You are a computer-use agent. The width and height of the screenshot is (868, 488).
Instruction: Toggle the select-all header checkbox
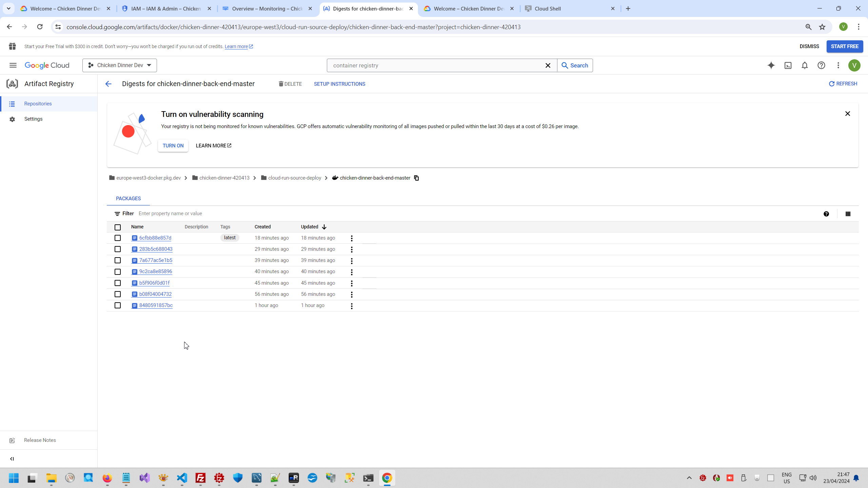coord(118,227)
